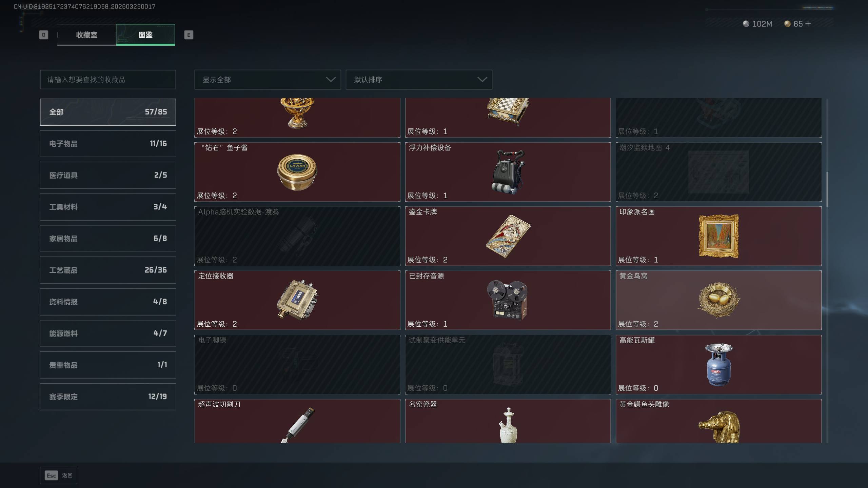The image size is (868, 488).
Task: Expand the 显示全部 filter dropdown
Action: (x=268, y=80)
